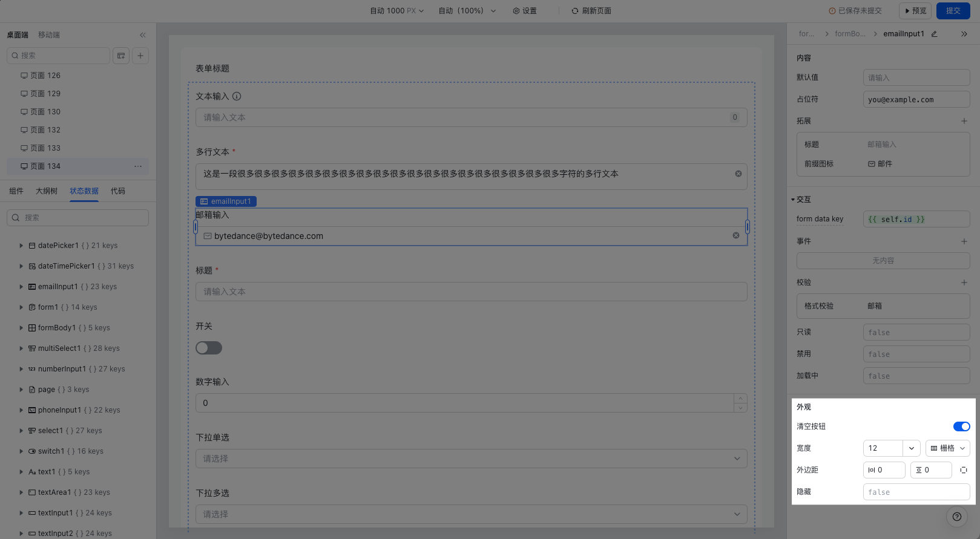Screen dimensions: 980x539
Task: Click the 默认值 input field
Action: click(916, 77)
